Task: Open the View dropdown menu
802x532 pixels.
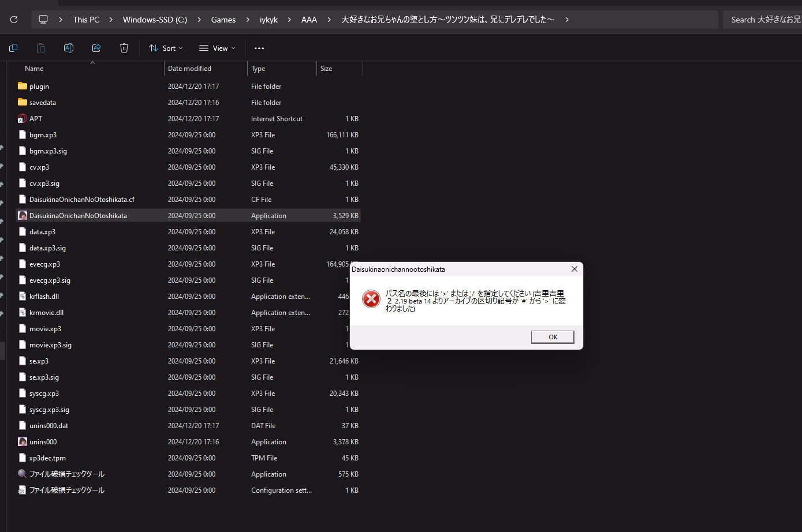Action: (217, 48)
